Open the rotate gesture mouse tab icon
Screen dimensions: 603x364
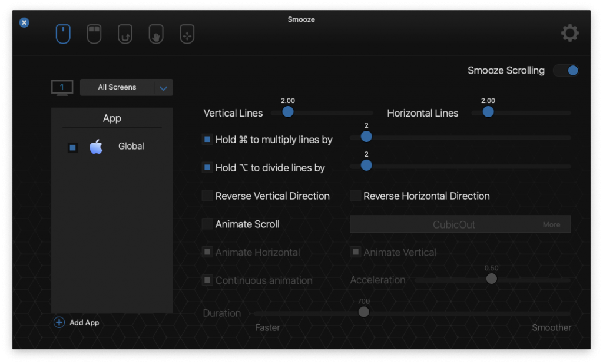click(x=125, y=34)
